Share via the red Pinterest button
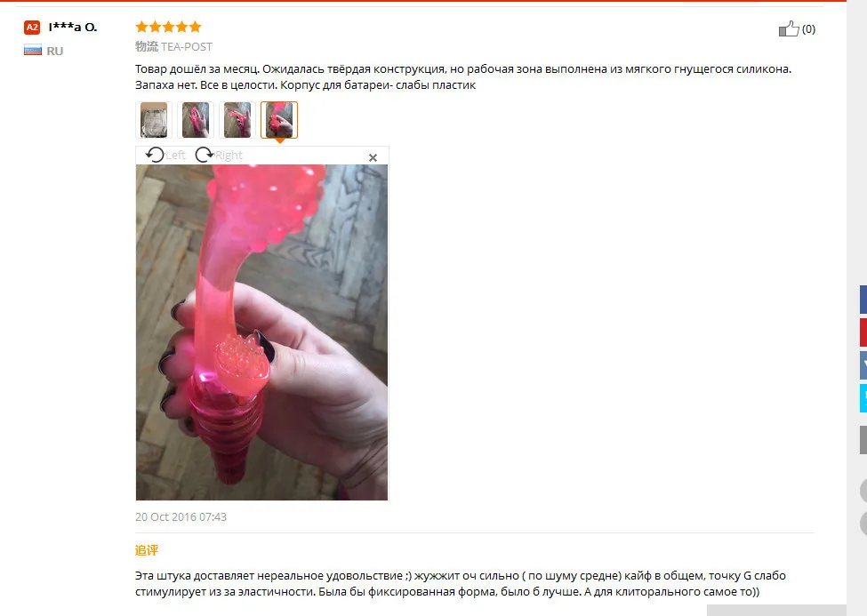Image resolution: width=867 pixels, height=616 pixels. (863, 332)
